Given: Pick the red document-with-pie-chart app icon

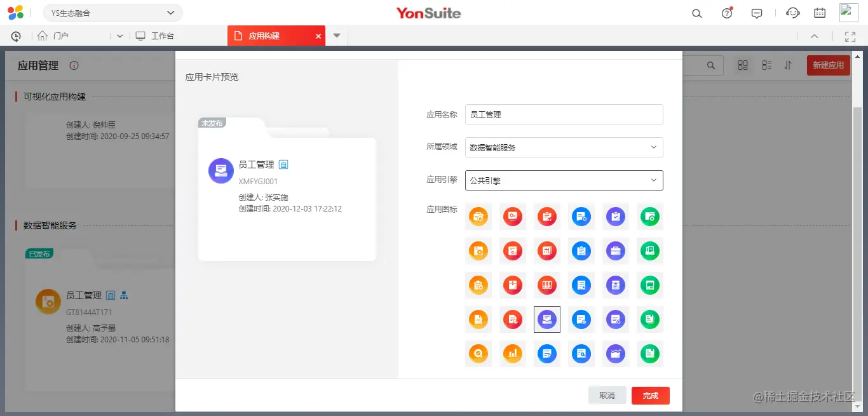Looking at the screenshot, I should pyautogui.click(x=513, y=319).
